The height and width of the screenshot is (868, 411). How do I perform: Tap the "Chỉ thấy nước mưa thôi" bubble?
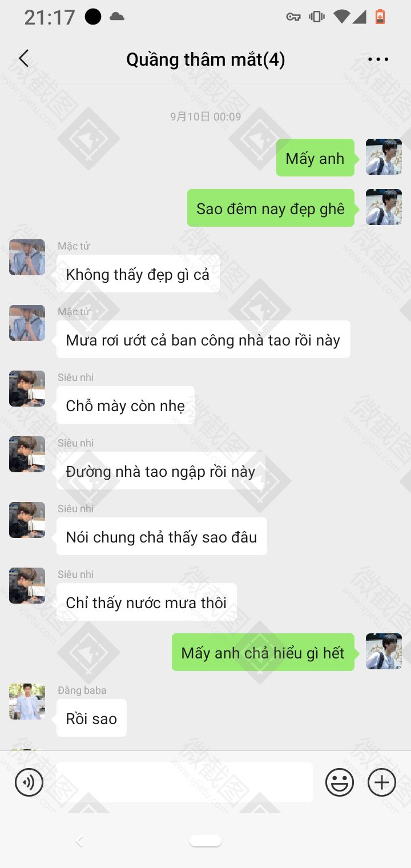pyautogui.click(x=147, y=602)
